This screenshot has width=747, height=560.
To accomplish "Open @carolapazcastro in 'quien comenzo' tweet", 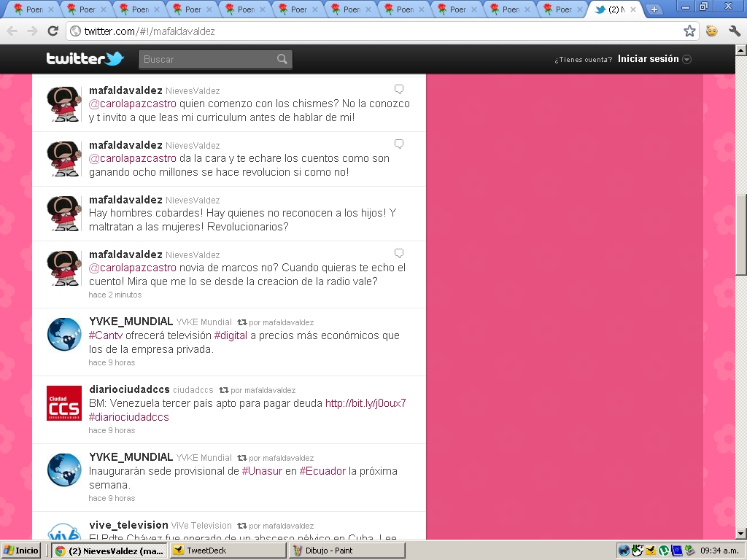I will (x=133, y=104).
